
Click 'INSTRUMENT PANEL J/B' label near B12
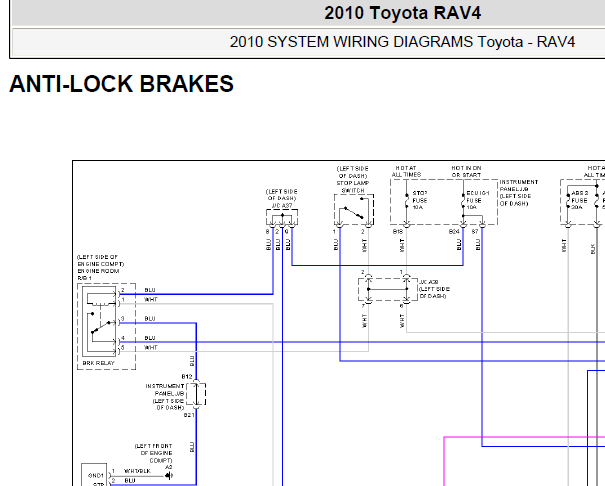click(x=165, y=390)
